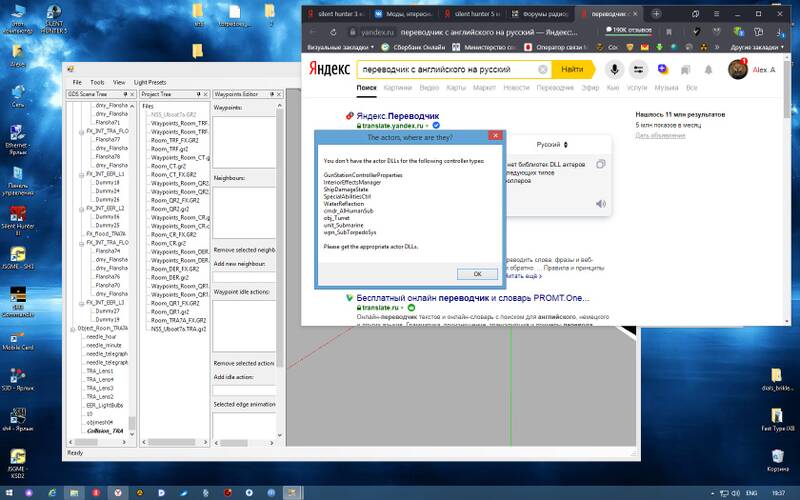
Task: Open the File menu in the editor
Action: (x=77, y=82)
